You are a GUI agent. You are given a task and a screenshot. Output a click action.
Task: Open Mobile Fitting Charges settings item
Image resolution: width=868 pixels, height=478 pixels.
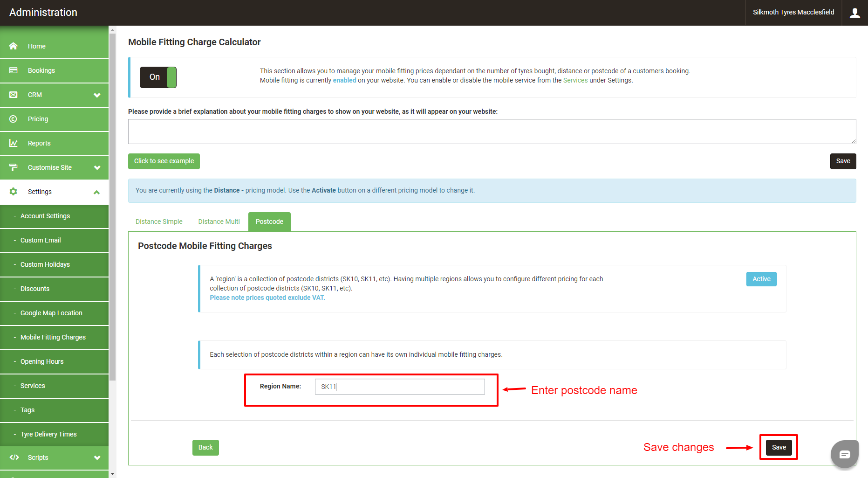(54, 337)
